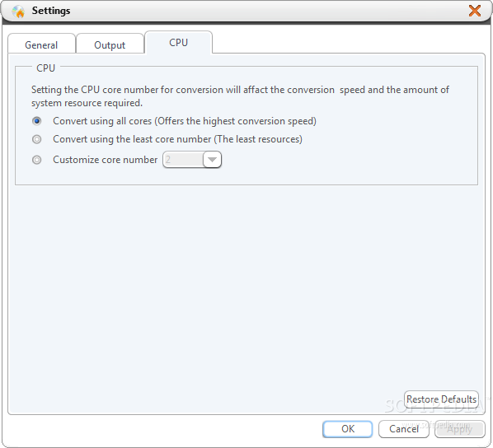Click the CPU core number description paragraph

(240, 96)
